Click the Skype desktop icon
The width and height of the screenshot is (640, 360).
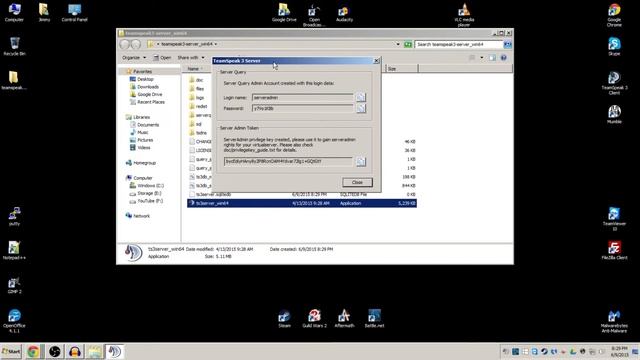coord(614,46)
